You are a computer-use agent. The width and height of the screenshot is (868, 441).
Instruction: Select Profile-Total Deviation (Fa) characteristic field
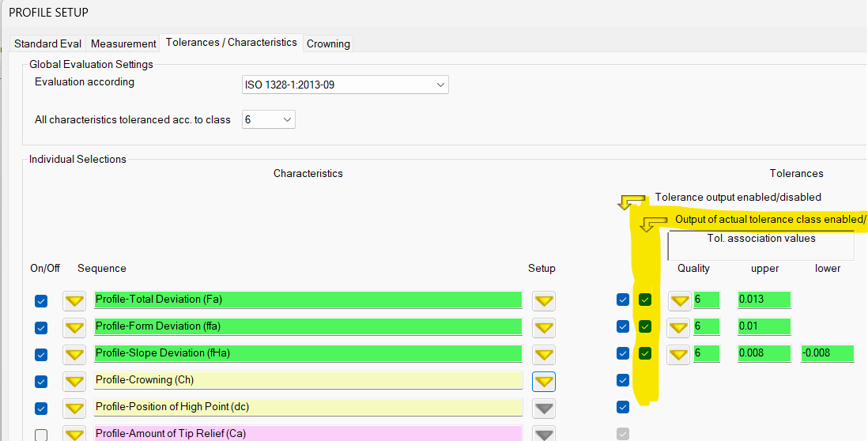(308, 300)
